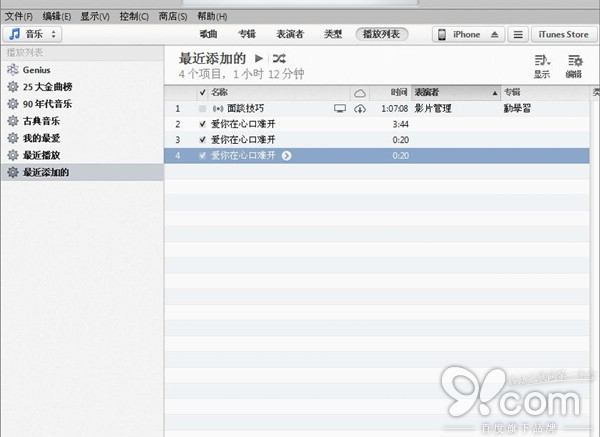Uncheck the checkbox for song in row 2
This screenshot has width=600, height=437.
pos(203,124)
